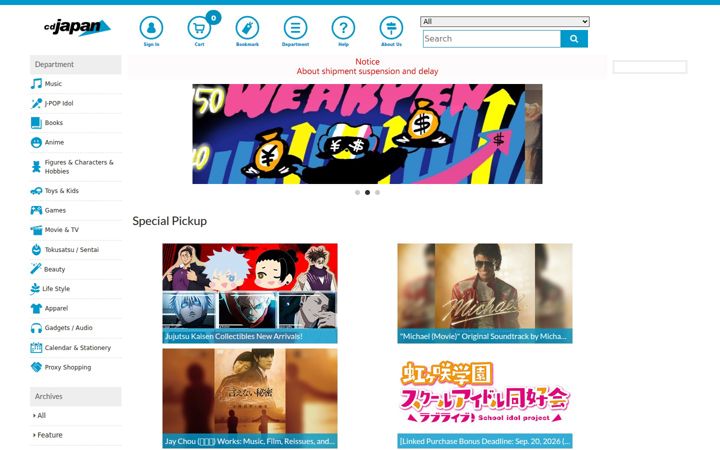Click the Gadgets / Audio label

click(x=68, y=328)
